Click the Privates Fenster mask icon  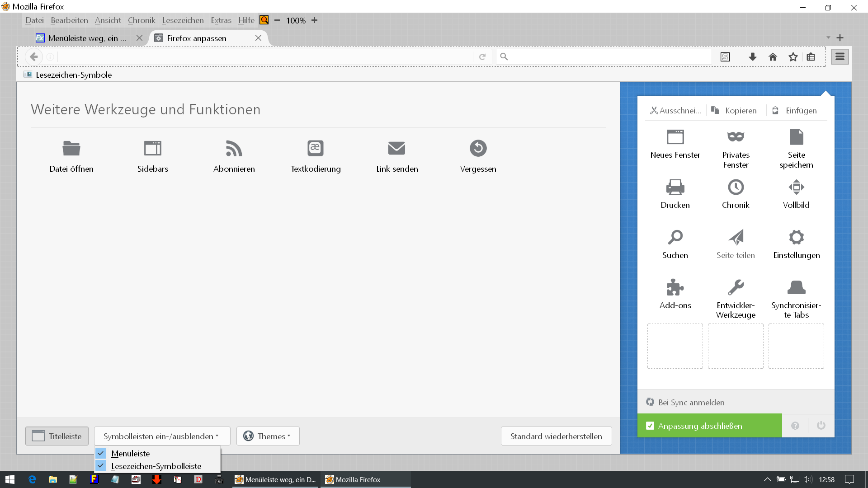coord(736,136)
